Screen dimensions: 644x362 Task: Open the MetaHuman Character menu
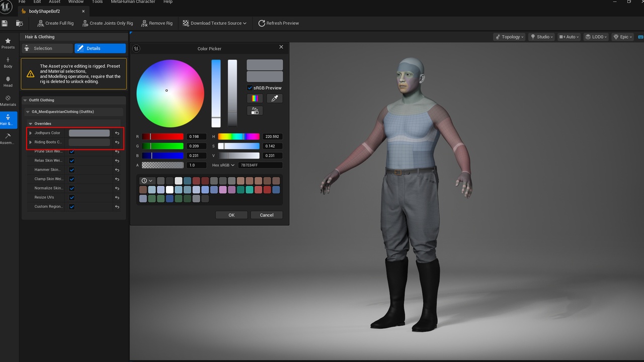click(132, 2)
